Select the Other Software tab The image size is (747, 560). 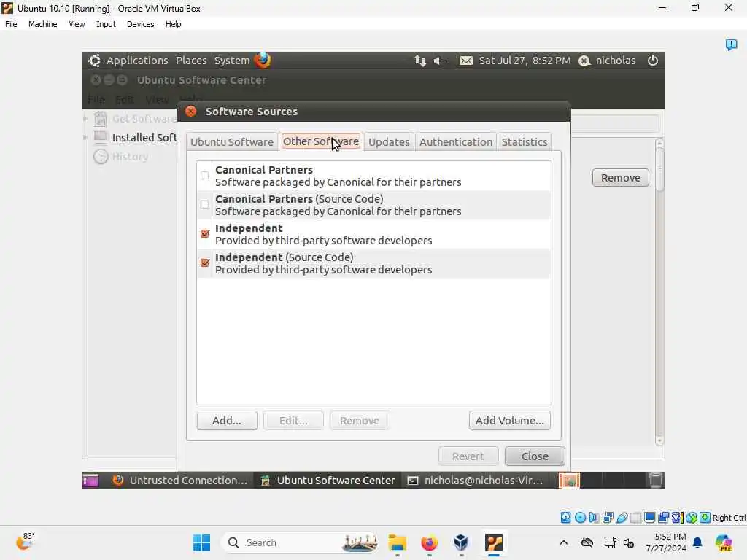321,141
